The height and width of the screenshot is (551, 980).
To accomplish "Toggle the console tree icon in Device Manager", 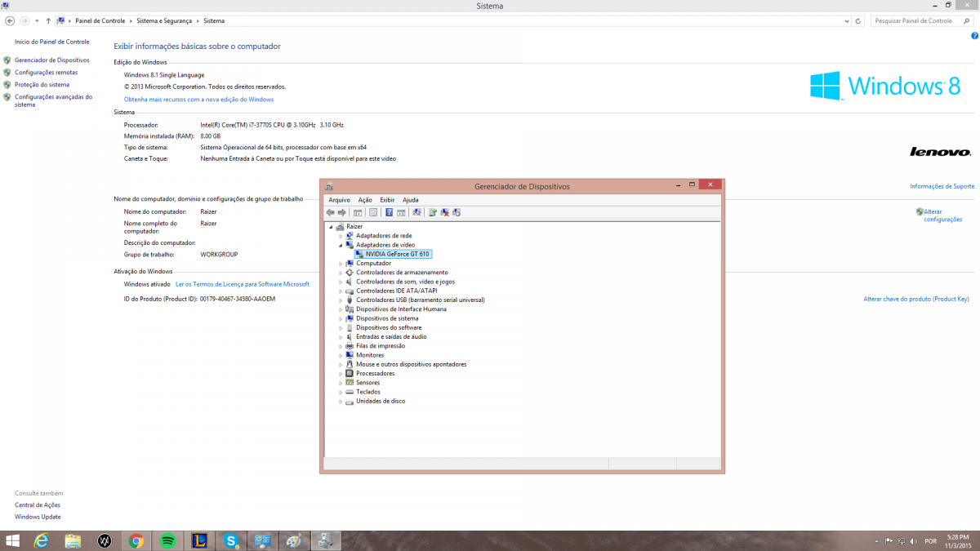I will point(358,212).
